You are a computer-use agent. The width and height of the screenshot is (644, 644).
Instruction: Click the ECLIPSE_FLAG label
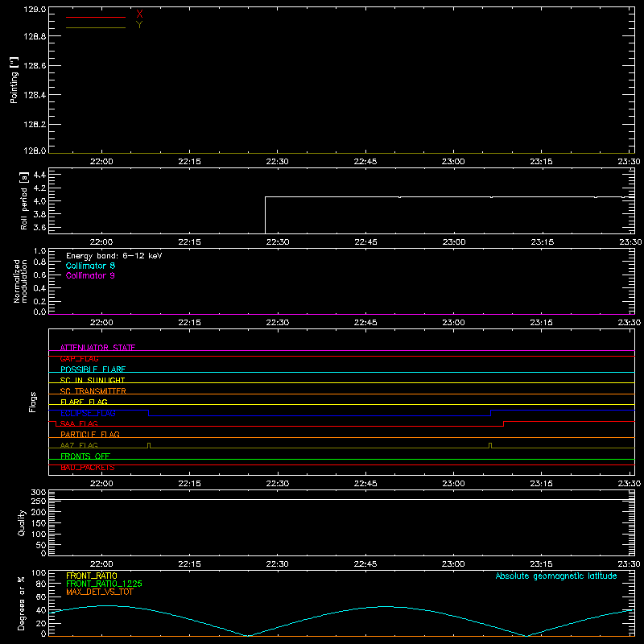pos(88,413)
